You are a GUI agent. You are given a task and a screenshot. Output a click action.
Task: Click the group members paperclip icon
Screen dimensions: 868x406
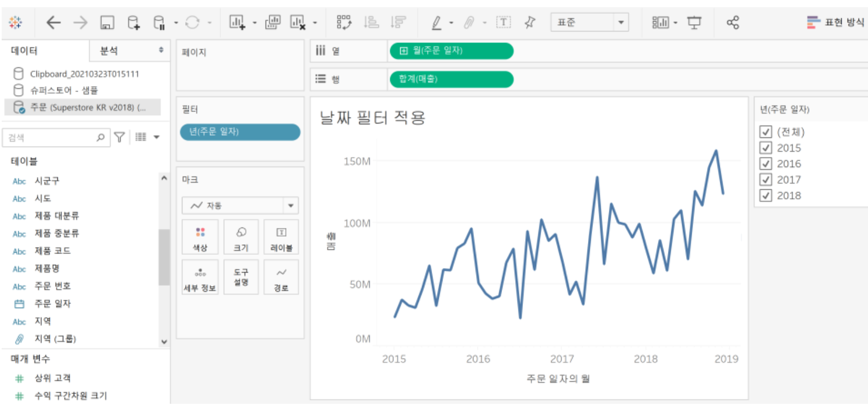469,23
